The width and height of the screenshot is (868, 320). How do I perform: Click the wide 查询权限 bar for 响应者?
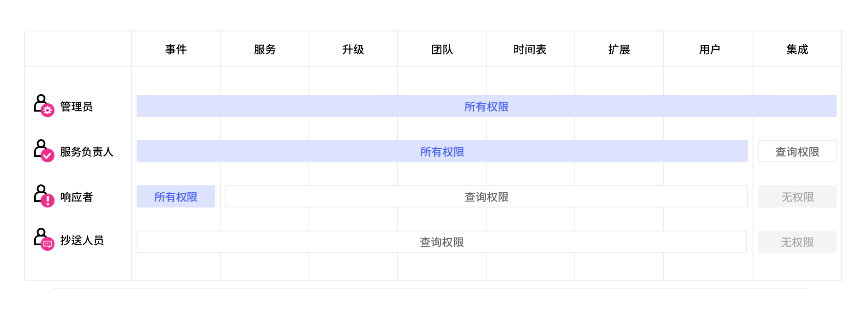pos(486,197)
